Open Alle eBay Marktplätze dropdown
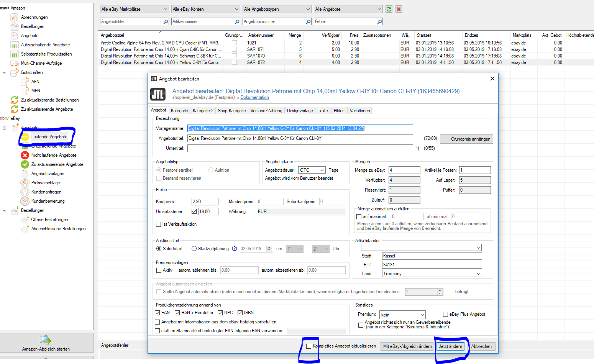This screenshot has width=594, height=364. coord(134,9)
